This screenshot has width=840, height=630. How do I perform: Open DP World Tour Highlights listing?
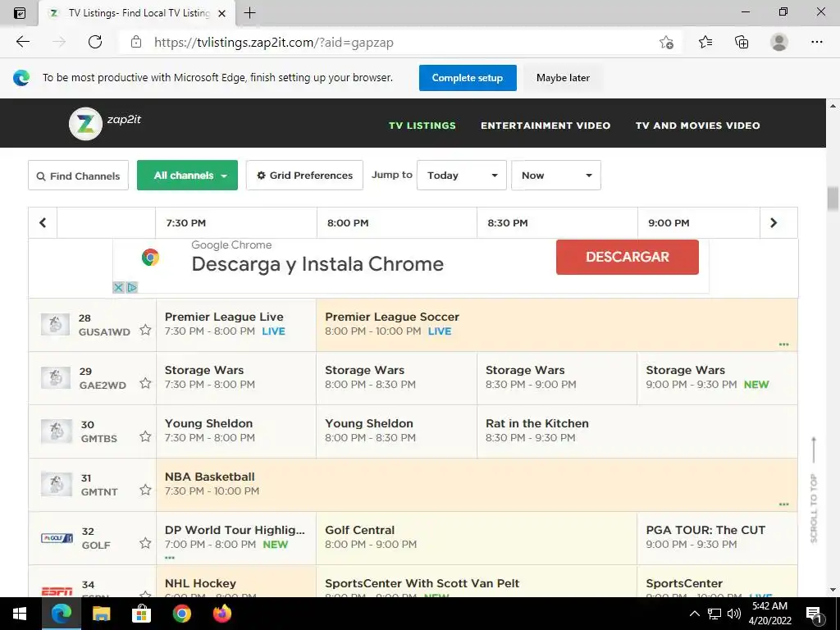236,538
